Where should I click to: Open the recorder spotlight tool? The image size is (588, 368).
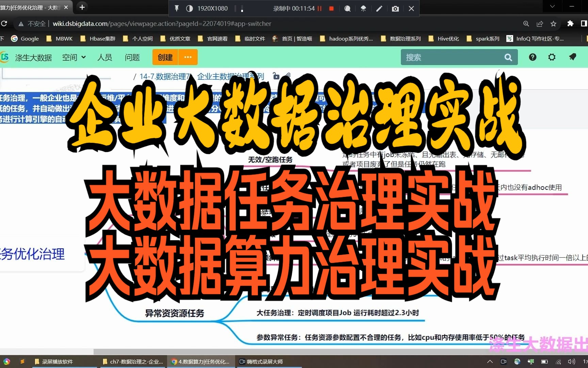(x=363, y=9)
